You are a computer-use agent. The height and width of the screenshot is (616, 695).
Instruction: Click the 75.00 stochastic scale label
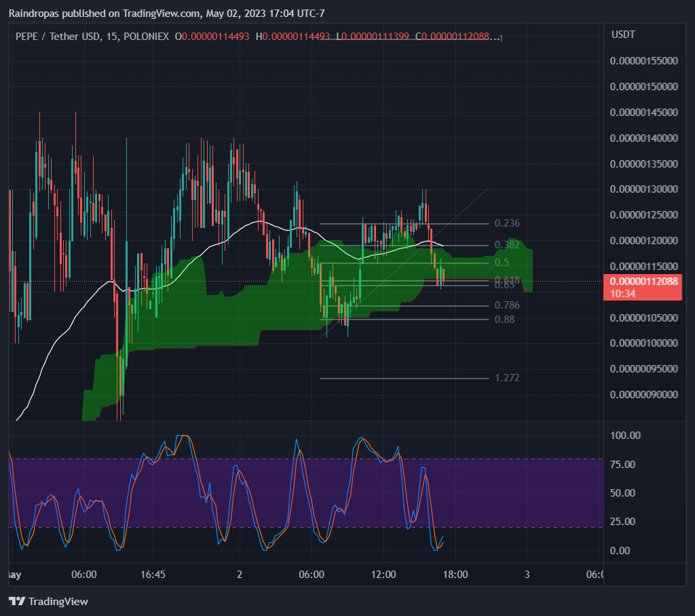[622, 465]
